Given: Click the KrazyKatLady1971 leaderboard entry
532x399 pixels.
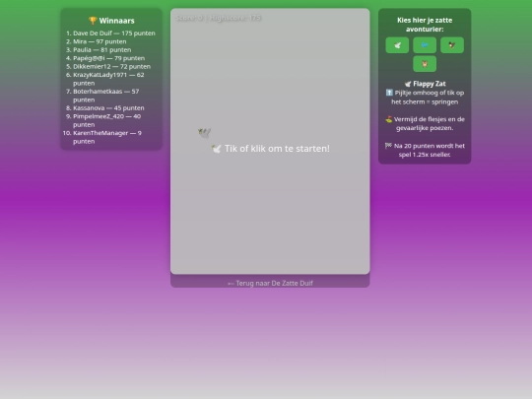Looking at the screenshot, I should [x=108, y=79].
